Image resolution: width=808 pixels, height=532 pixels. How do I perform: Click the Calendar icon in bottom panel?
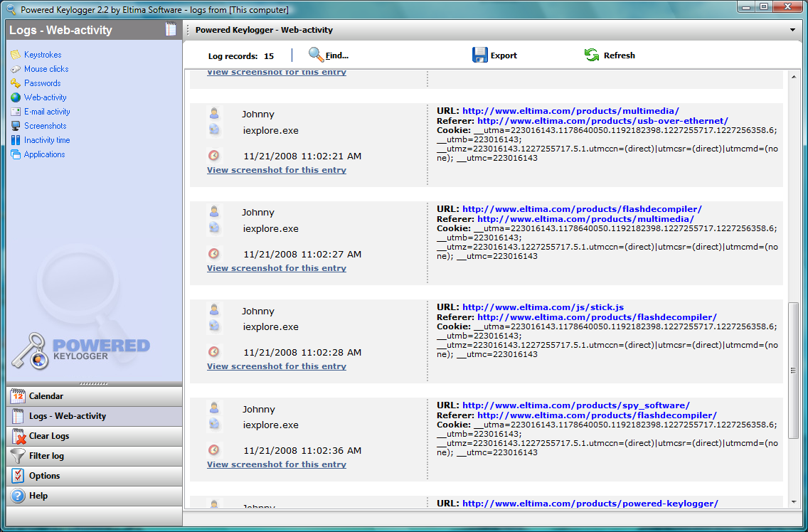(18, 396)
